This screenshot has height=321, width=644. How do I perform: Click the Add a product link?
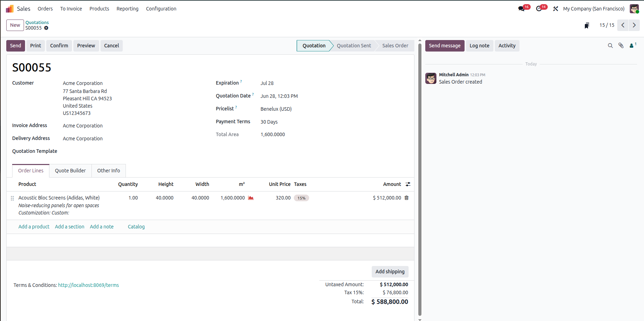click(x=34, y=227)
